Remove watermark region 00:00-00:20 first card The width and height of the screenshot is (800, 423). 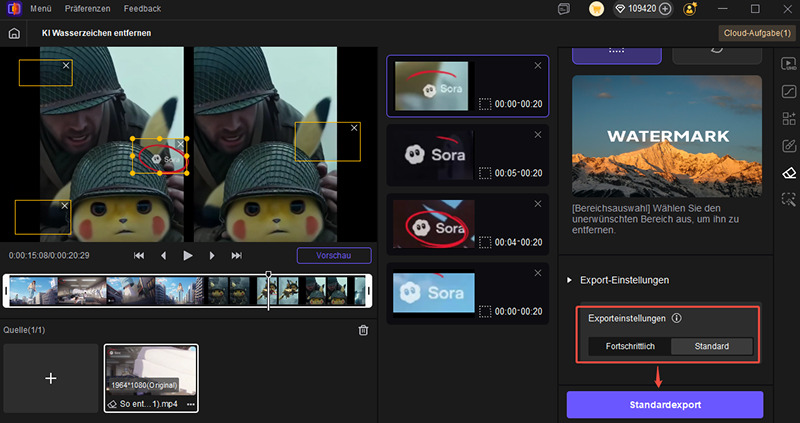coord(538,65)
